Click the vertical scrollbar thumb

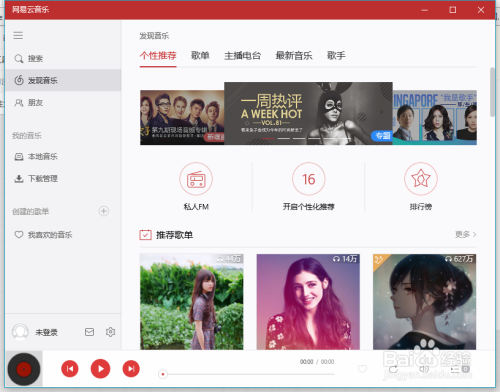tap(492, 92)
